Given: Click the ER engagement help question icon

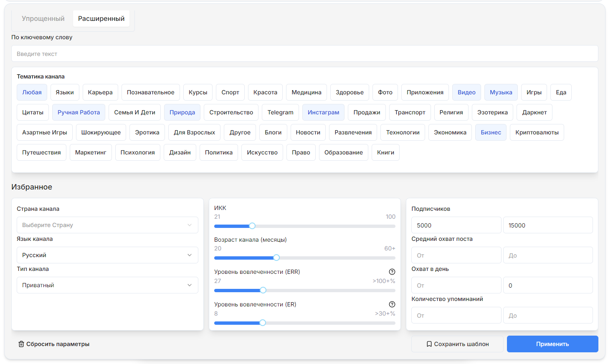Looking at the screenshot, I should point(392,304).
